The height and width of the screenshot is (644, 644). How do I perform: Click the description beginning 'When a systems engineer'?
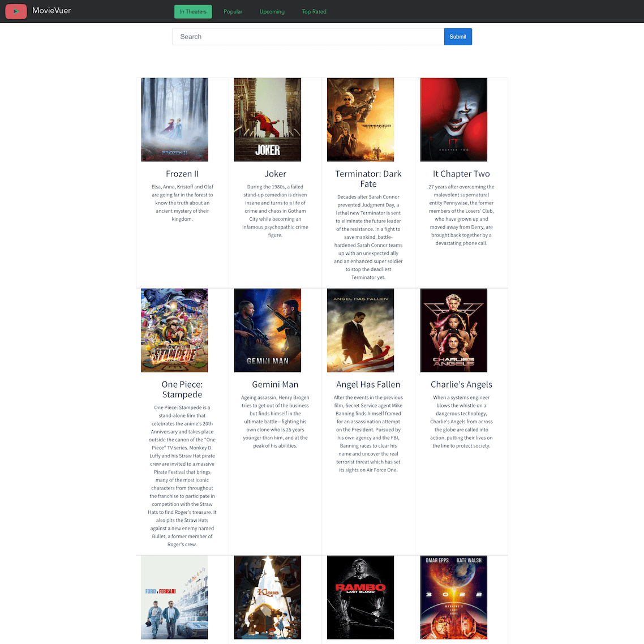point(461,422)
